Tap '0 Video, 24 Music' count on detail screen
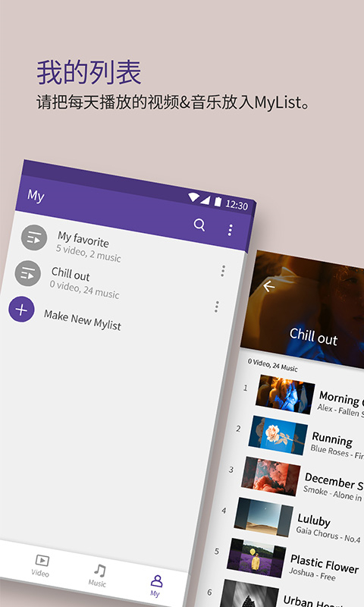The height and width of the screenshot is (607, 364). pos(273,365)
